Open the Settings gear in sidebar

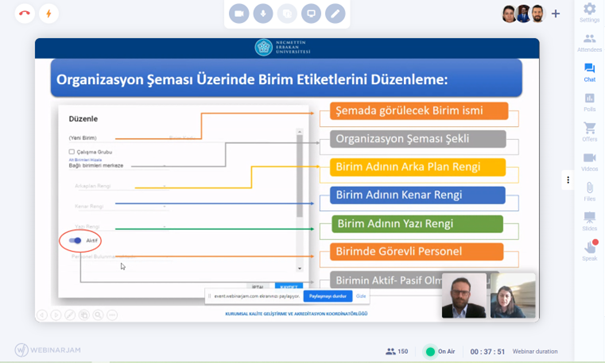589,12
